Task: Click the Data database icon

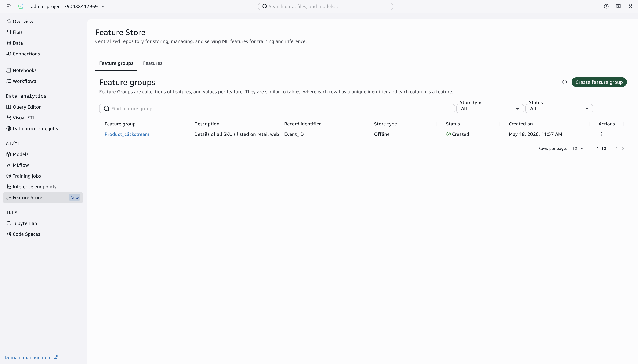Action: [9, 43]
